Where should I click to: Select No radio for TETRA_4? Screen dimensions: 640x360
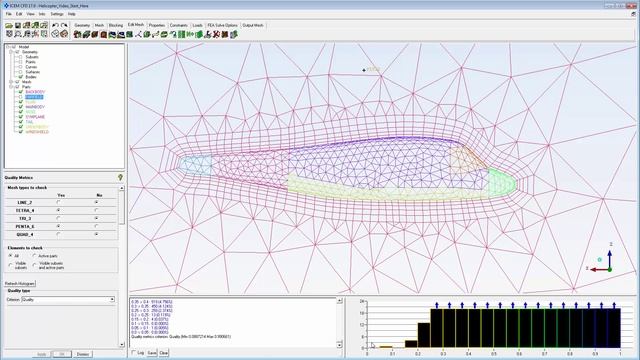tap(96, 210)
